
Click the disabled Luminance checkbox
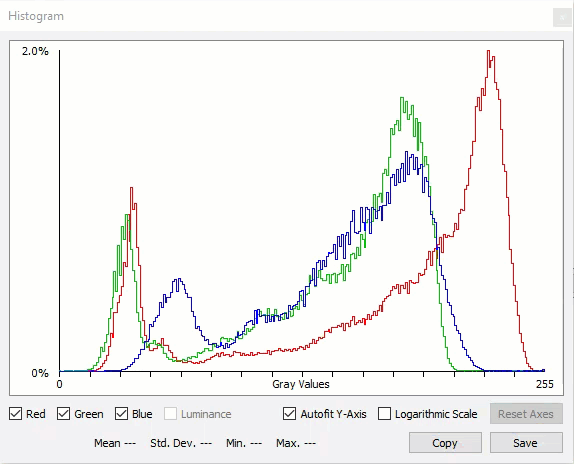(170, 414)
